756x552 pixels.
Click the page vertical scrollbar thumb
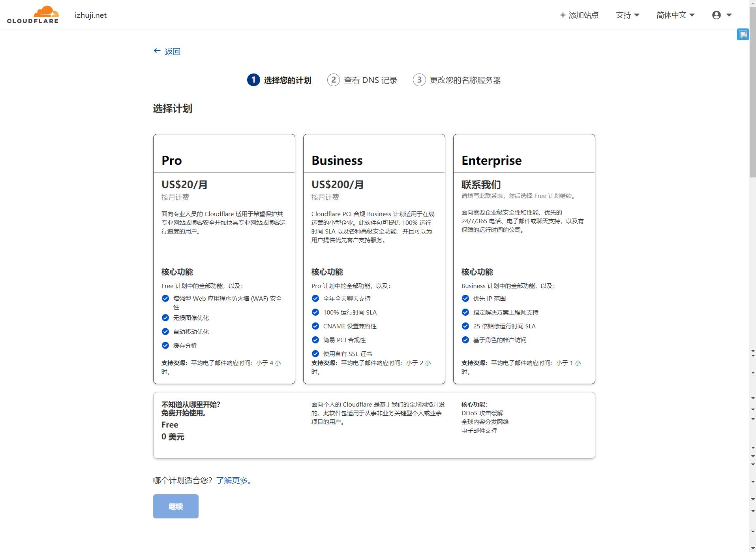(752, 92)
